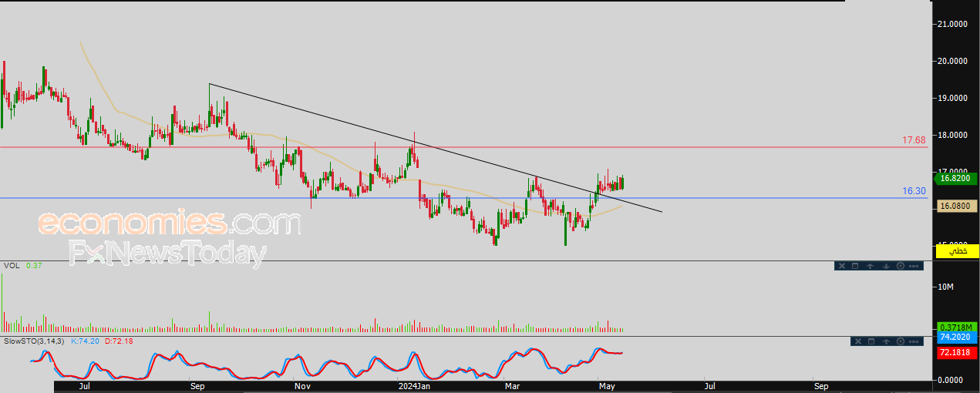Click the 21.0000 price axis label
980x393 pixels.
(x=951, y=24)
